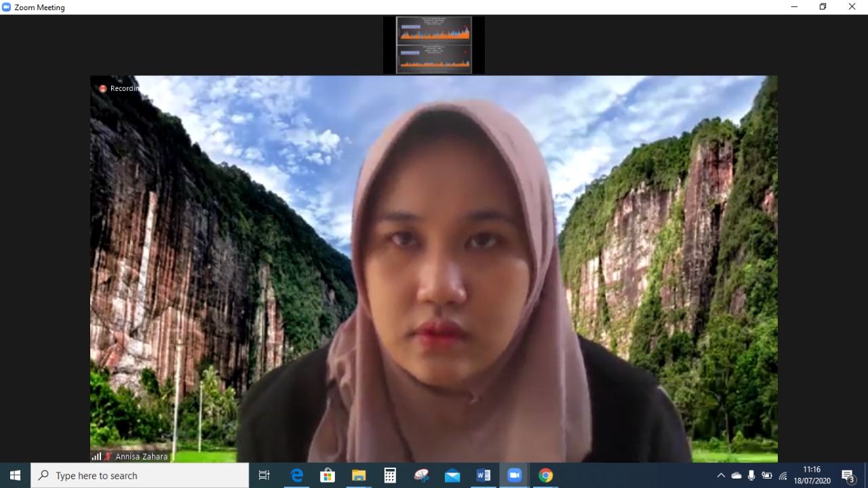The height and width of the screenshot is (488, 868).
Task: Open the Calculator app in taskbar
Action: (390, 476)
